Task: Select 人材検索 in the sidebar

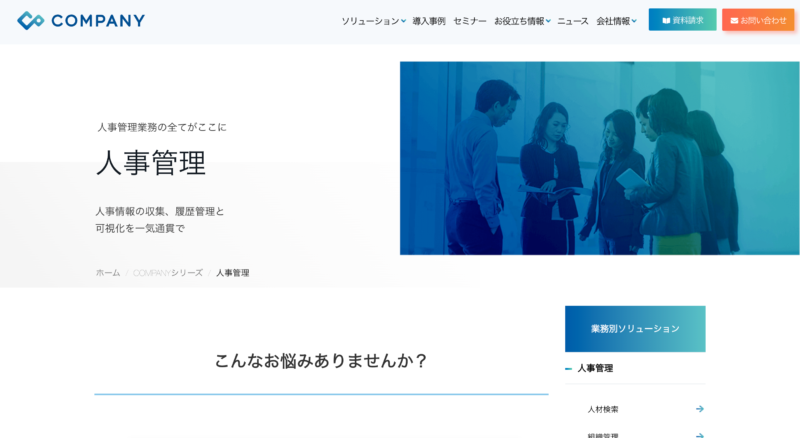Action: click(x=603, y=409)
